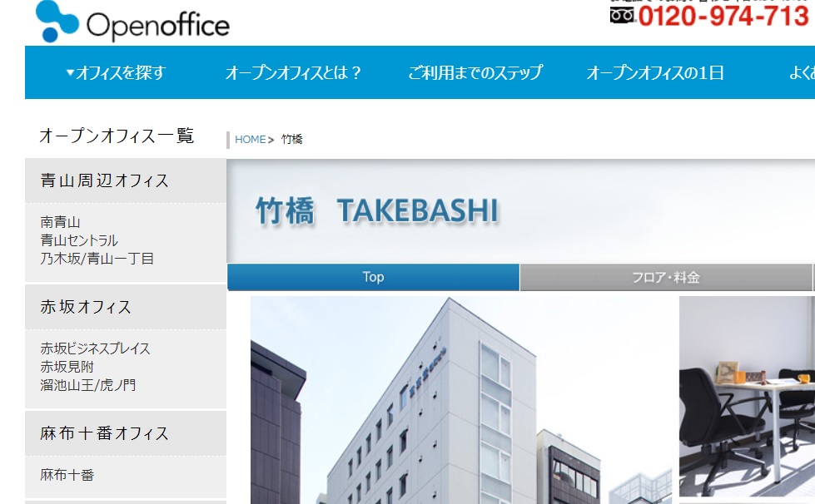Click the Openoffice logo

133,22
